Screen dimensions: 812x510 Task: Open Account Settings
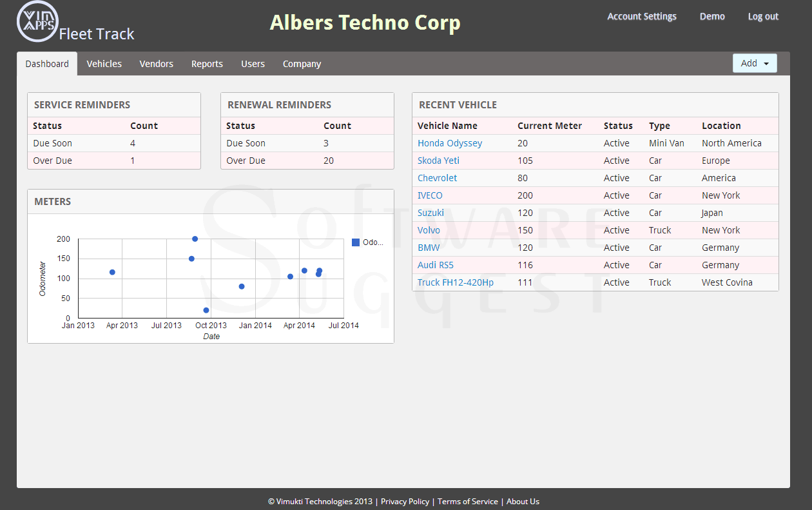coord(642,17)
